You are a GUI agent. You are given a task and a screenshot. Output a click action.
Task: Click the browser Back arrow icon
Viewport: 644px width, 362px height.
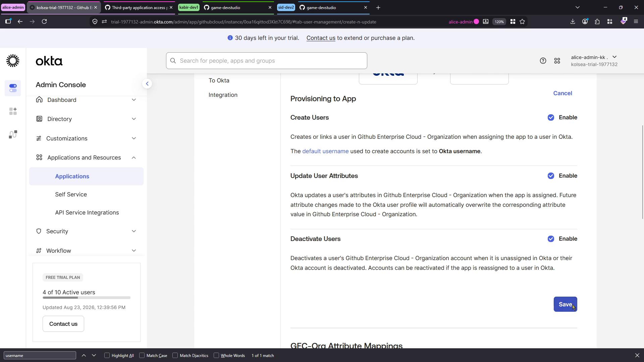click(20, 22)
